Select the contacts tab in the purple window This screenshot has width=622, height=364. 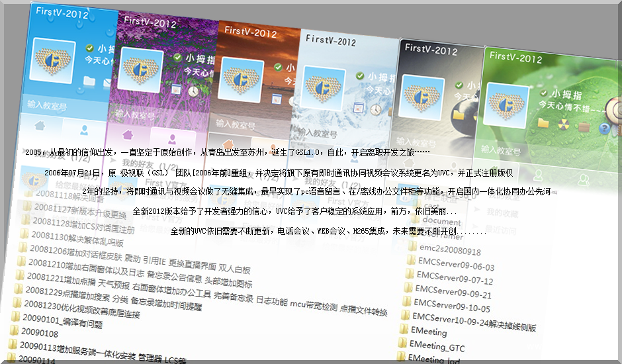tap(172, 139)
